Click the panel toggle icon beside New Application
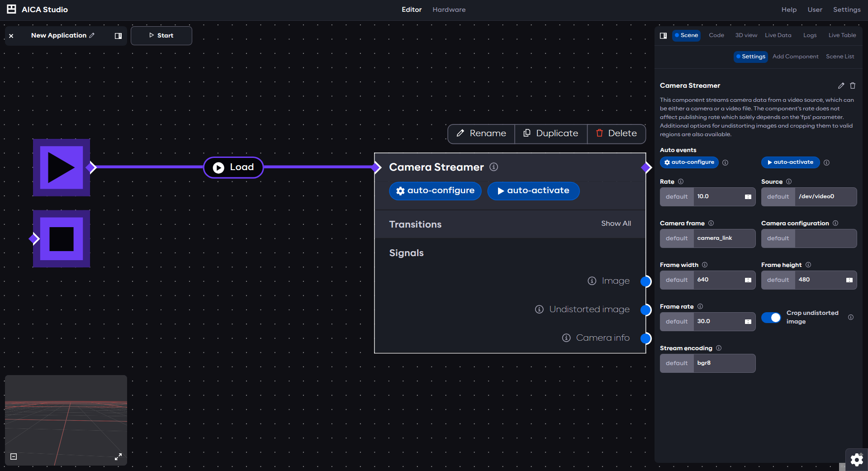The height and width of the screenshot is (471, 868). [118, 35]
